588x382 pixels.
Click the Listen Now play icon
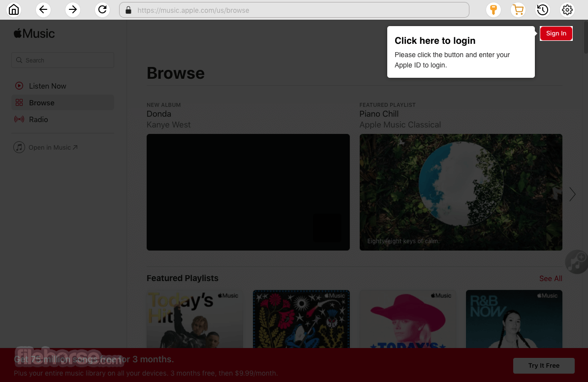pyautogui.click(x=19, y=86)
